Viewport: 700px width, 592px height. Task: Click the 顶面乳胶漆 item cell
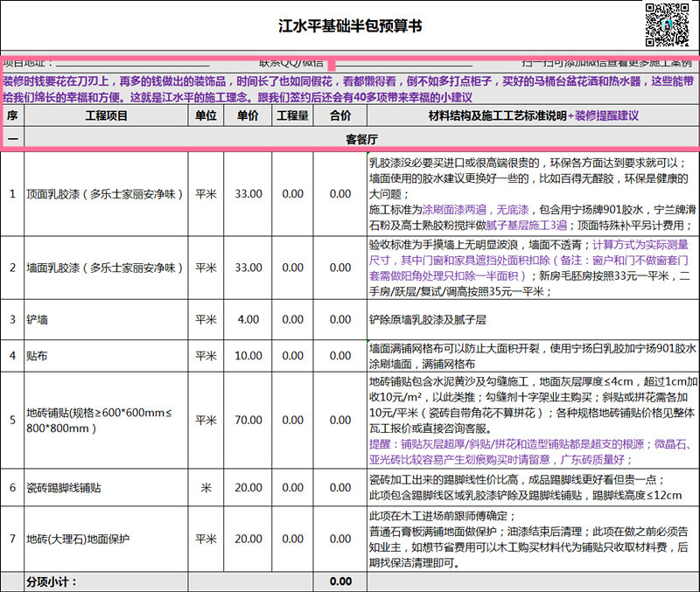tap(106, 194)
